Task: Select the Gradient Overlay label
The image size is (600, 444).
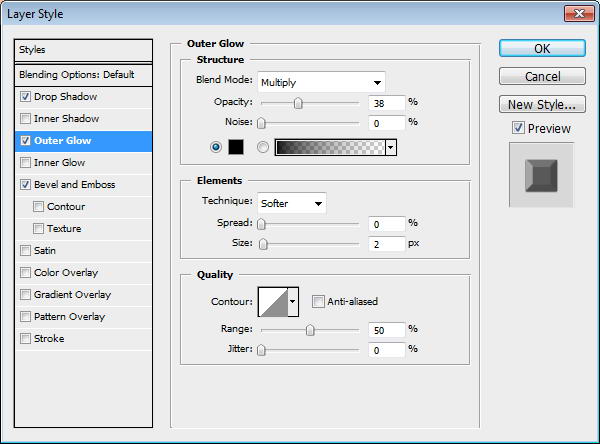Action: pos(72,295)
